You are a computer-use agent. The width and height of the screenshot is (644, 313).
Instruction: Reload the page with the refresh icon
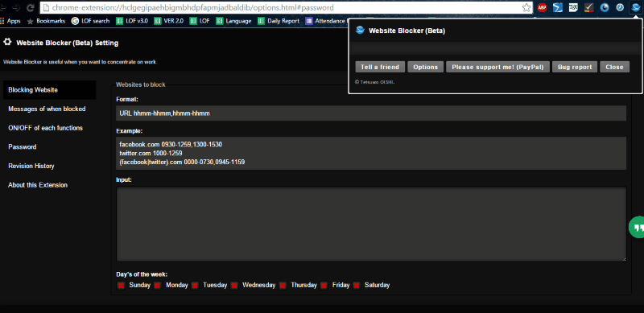(30, 8)
